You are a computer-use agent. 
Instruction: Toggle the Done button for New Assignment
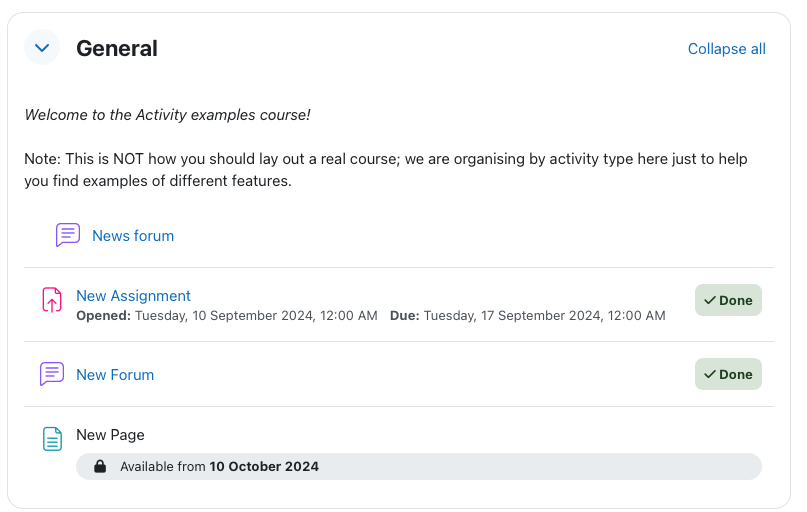click(x=728, y=300)
